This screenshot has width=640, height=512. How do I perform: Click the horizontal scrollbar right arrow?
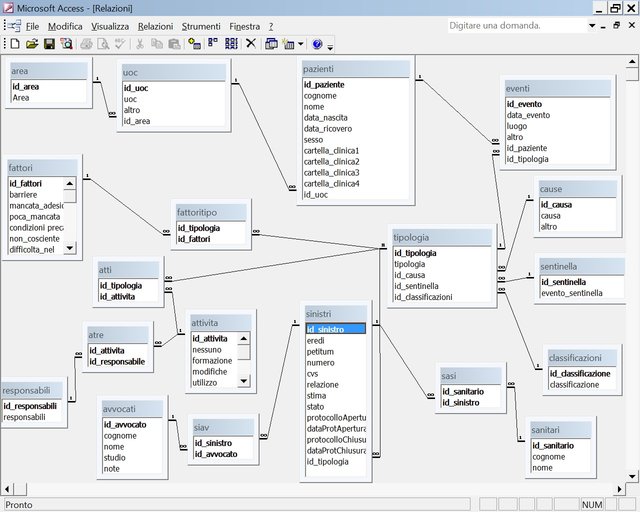[x=620, y=489]
